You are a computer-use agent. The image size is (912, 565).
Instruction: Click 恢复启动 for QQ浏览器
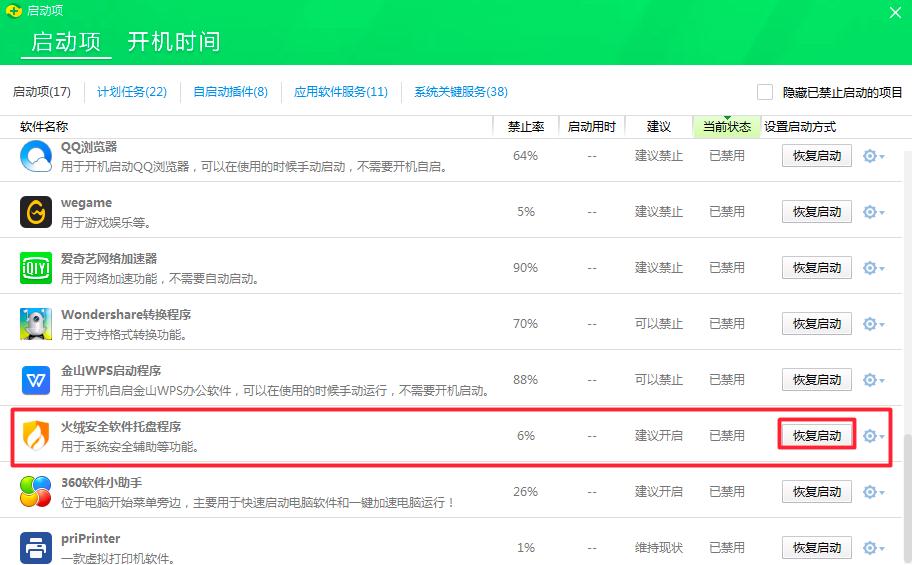[x=817, y=156]
